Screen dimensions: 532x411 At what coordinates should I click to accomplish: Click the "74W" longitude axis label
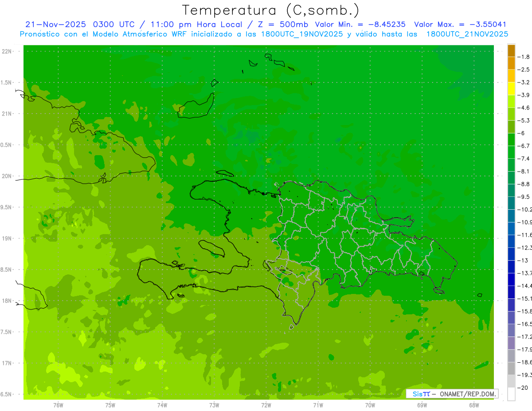point(162,405)
